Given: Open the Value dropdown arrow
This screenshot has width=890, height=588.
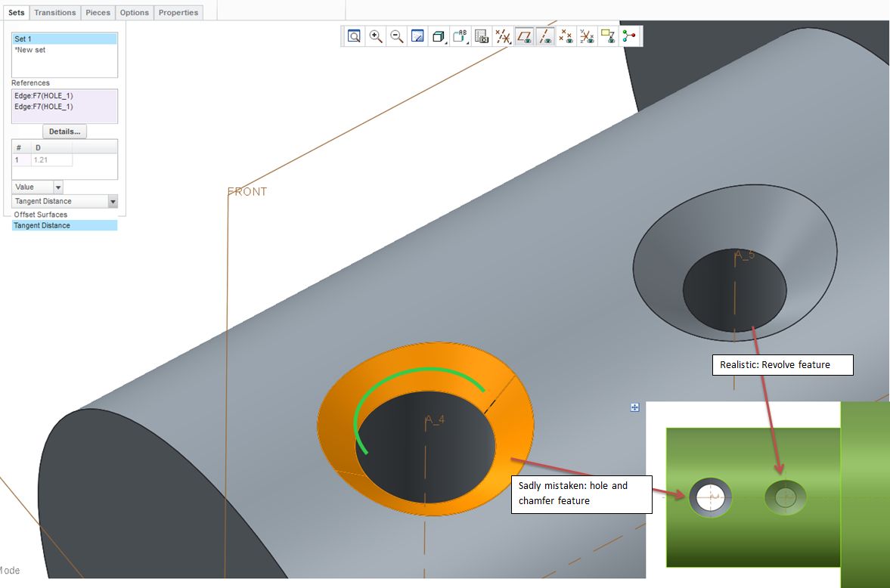Looking at the screenshot, I should coord(58,187).
